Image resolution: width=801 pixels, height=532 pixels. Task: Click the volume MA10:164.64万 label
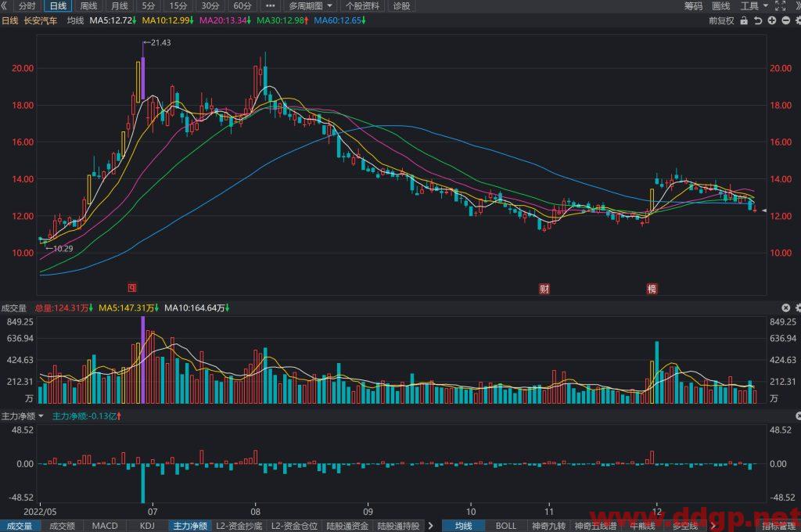(196, 307)
